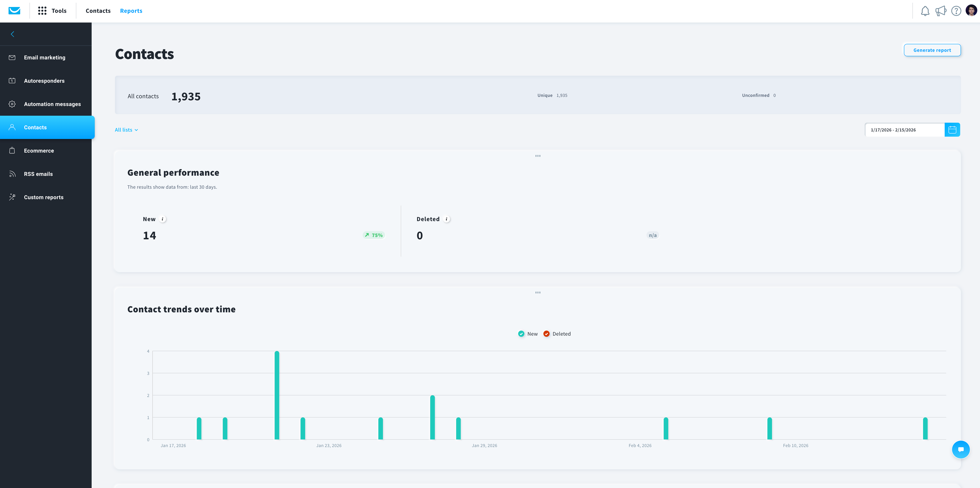Click the New info tooltip icon

point(163,219)
